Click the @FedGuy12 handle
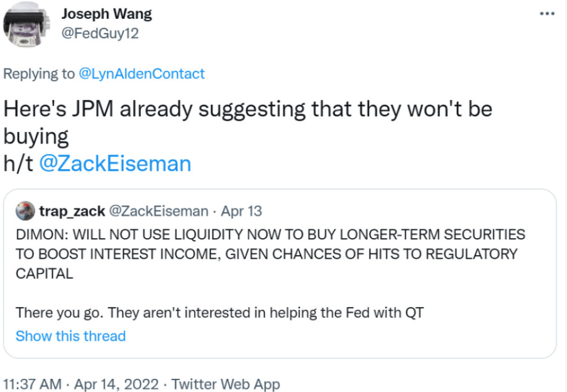Screen dimensions: 567x392 (x=99, y=33)
